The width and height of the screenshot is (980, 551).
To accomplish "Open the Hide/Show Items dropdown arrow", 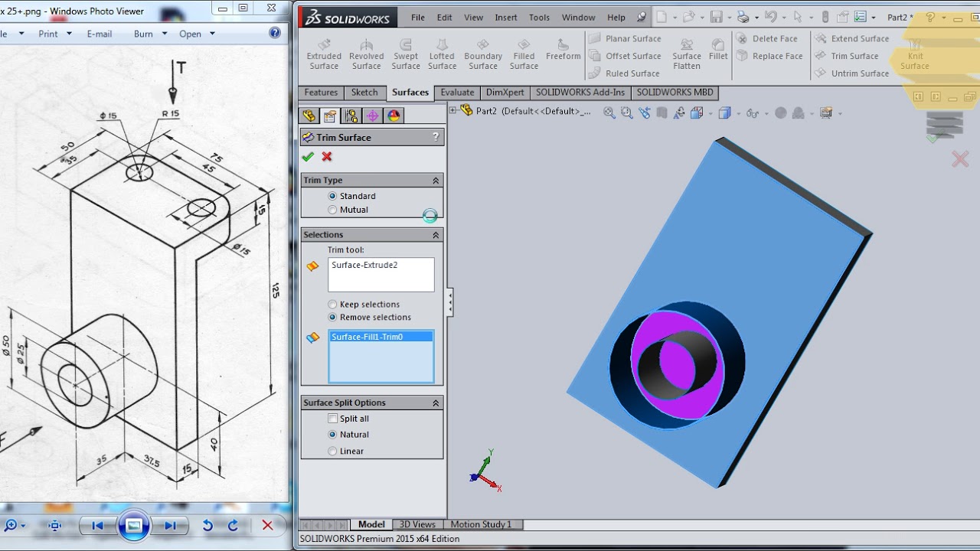I will pos(766,114).
